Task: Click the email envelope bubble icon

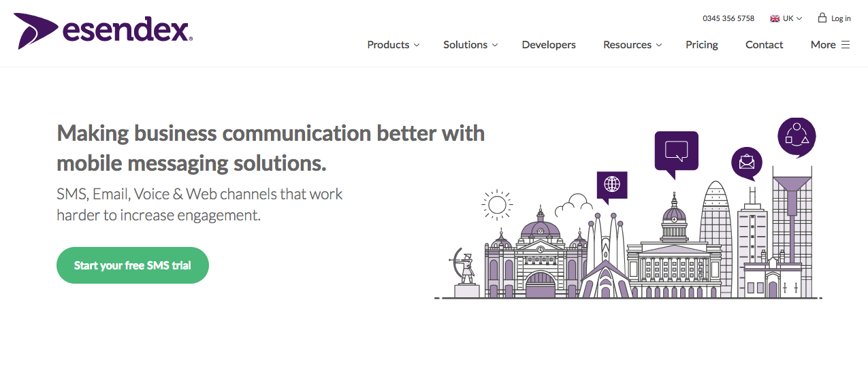Action: click(x=746, y=162)
